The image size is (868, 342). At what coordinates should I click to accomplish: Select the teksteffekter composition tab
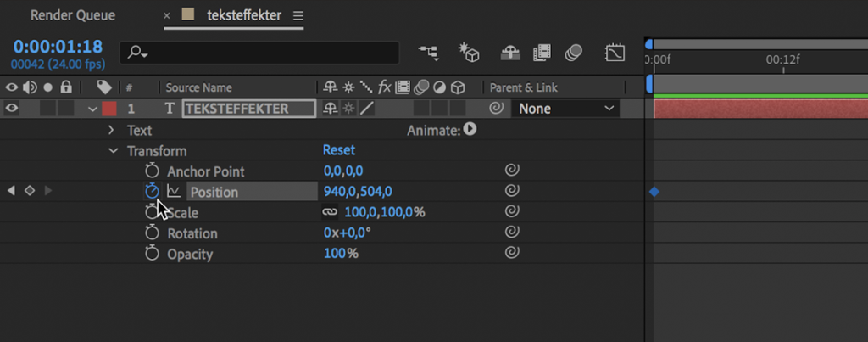[244, 15]
